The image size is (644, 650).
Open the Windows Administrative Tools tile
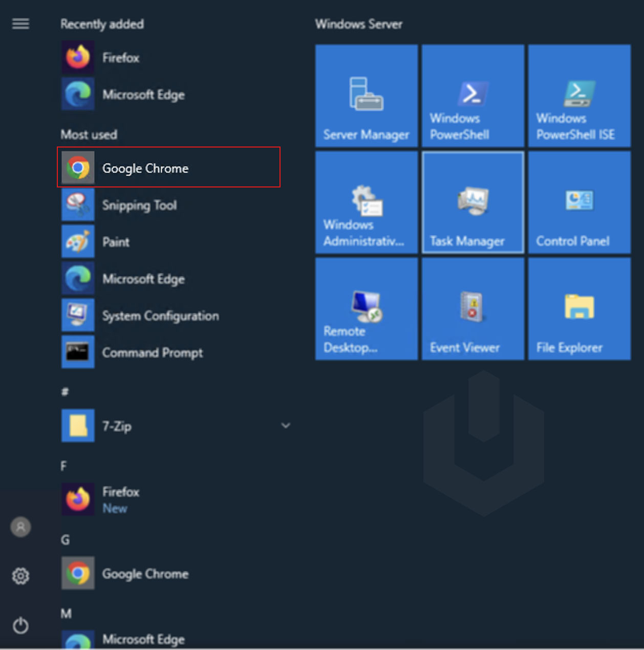pyautogui.click(x=366, y=203)
